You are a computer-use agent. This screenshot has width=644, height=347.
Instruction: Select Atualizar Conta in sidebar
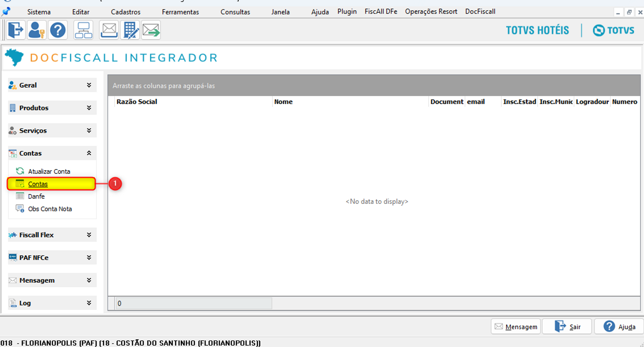[x=49, y=171]
